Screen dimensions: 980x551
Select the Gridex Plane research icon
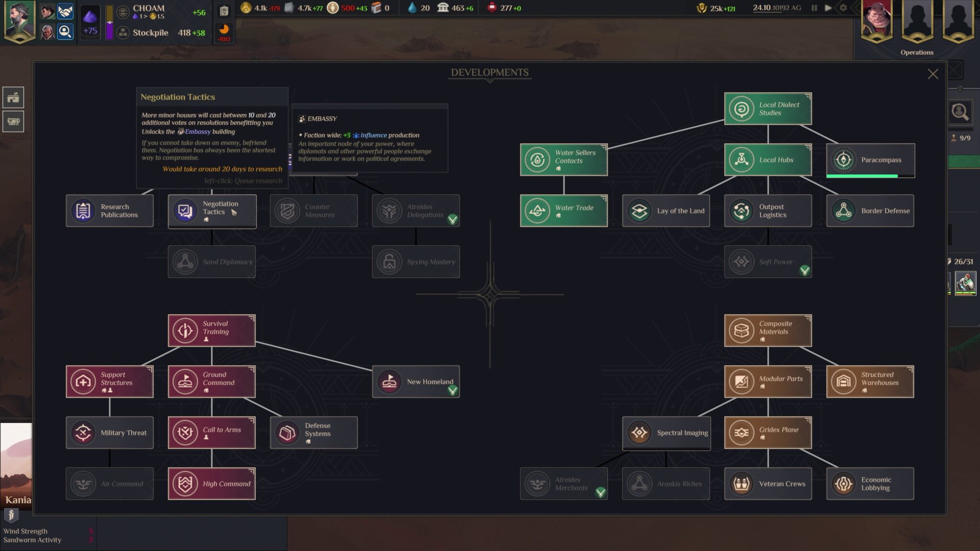[740, 432]
